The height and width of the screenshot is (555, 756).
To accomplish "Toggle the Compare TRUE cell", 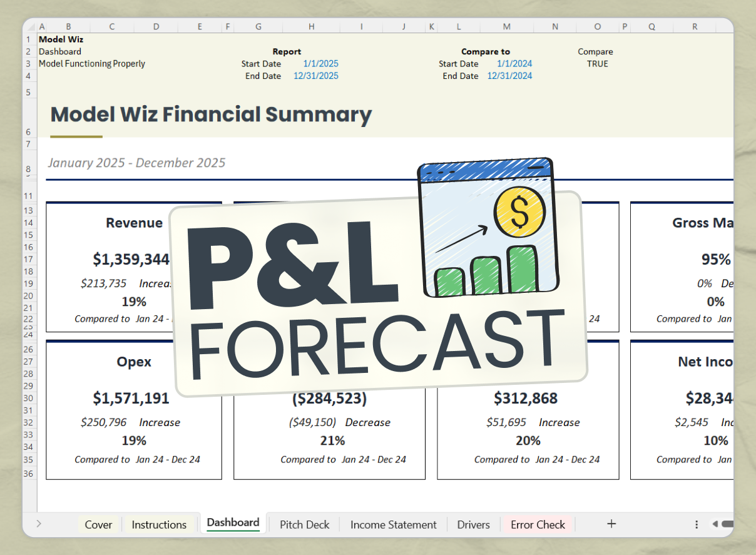I will [597, 63].
